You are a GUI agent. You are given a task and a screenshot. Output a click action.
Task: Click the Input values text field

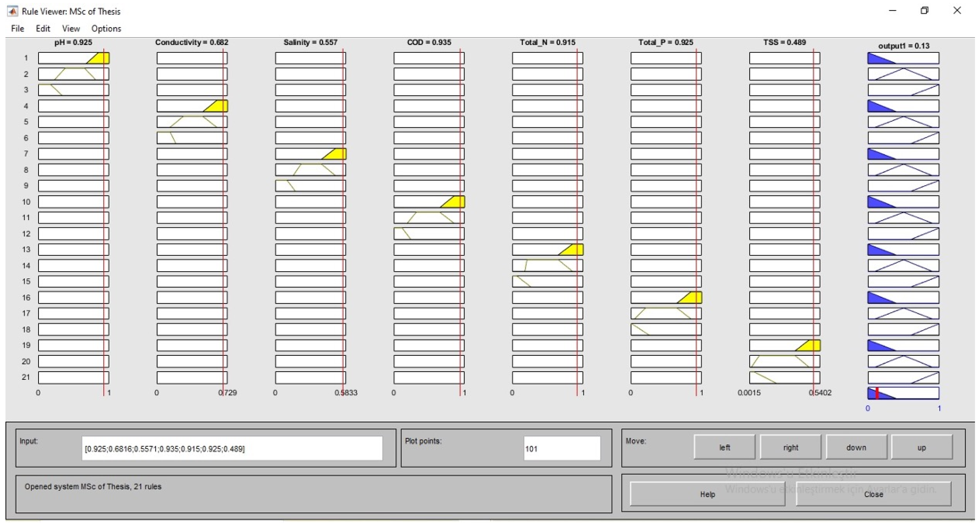pyautogui.click(x=232, y=448)
